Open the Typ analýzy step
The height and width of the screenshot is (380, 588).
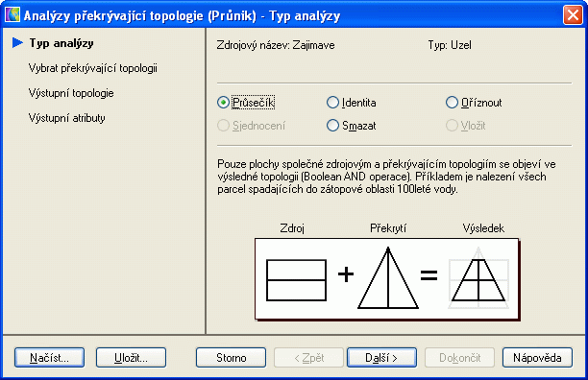(61, 43)
